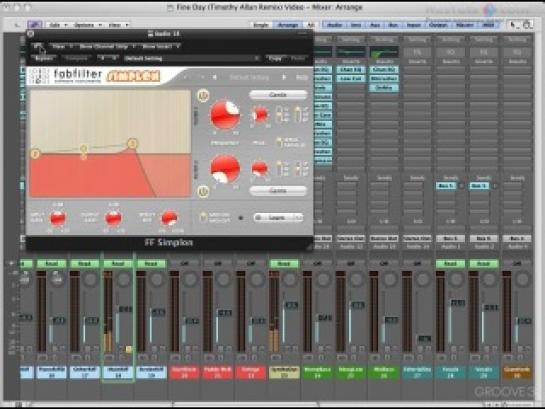Toggle the Aux channel filter button
Viewport: 545px width, 409px height.
click(375, 25)
